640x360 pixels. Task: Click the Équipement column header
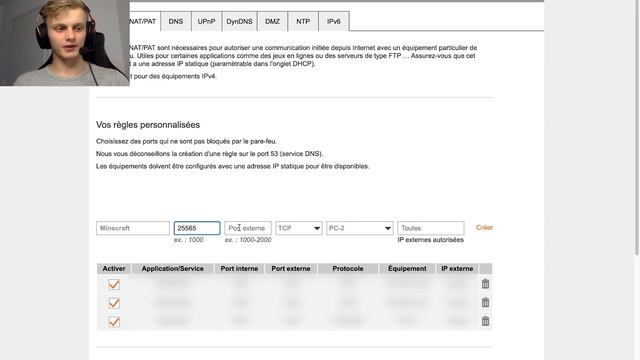pos(407,269)
